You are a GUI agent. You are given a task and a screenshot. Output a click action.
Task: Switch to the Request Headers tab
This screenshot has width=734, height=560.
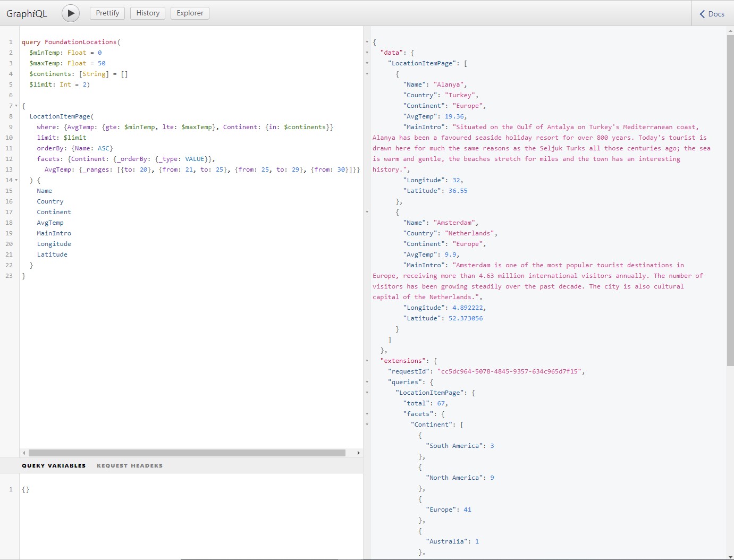[130, 465]
